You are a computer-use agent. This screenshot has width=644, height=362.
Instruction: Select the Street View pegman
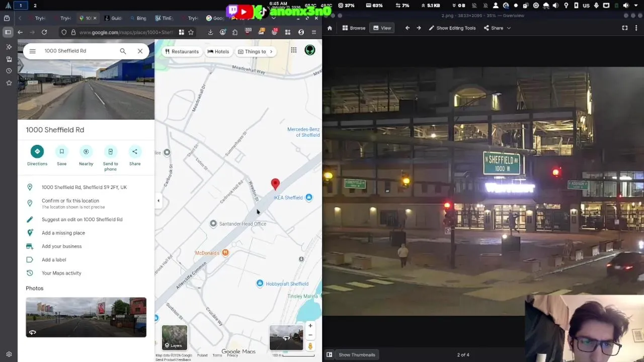[310, 346]
